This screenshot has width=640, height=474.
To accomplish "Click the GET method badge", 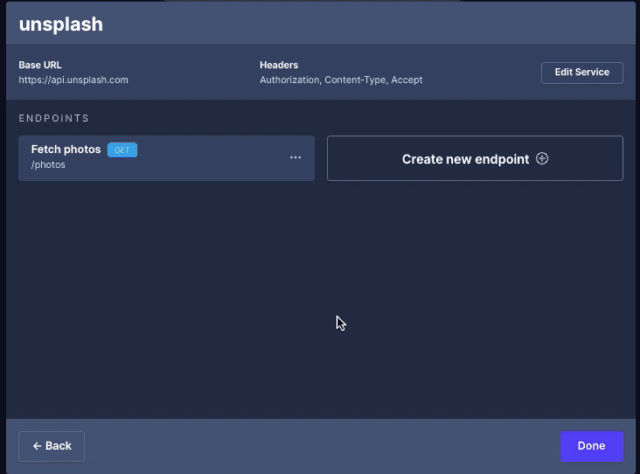I will click(x=122, y=150).
